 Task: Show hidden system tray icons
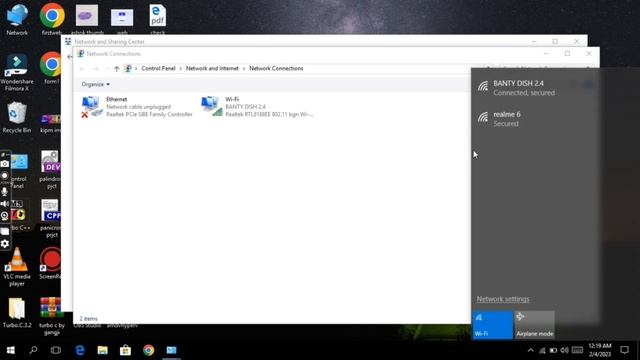tap(530, 350)
